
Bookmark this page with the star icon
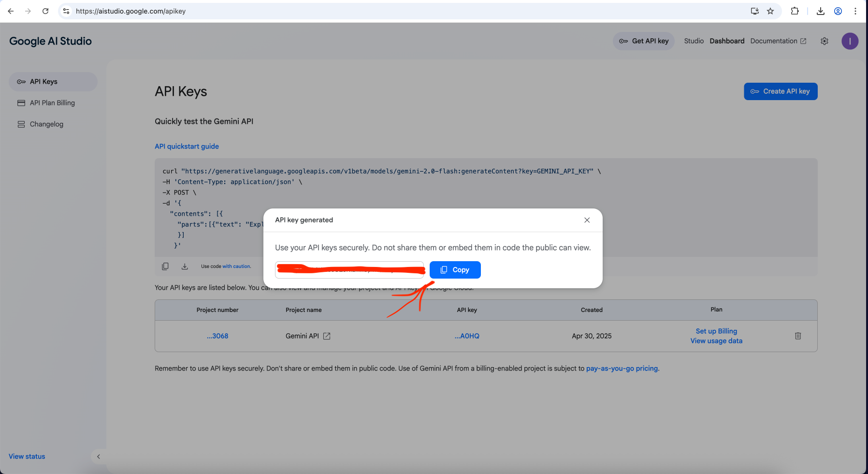coord(770,11)
